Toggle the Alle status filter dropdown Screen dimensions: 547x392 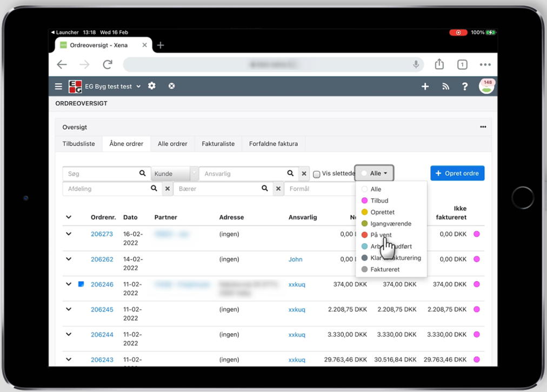[374, 174]
